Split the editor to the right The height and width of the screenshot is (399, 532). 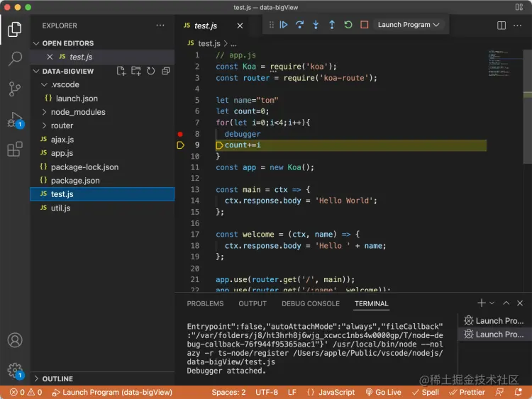pyautogui.click(x=501, y=26)
